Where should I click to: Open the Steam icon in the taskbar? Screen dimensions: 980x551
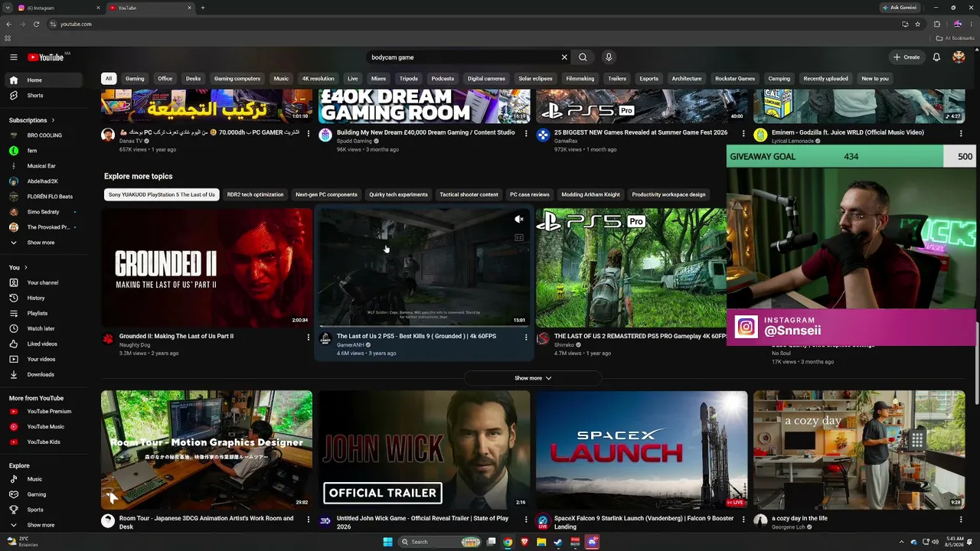[x=558, y=542]
